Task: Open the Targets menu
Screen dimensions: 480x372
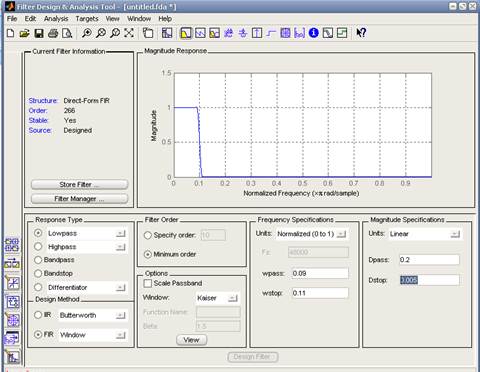Action: [87, 19]
